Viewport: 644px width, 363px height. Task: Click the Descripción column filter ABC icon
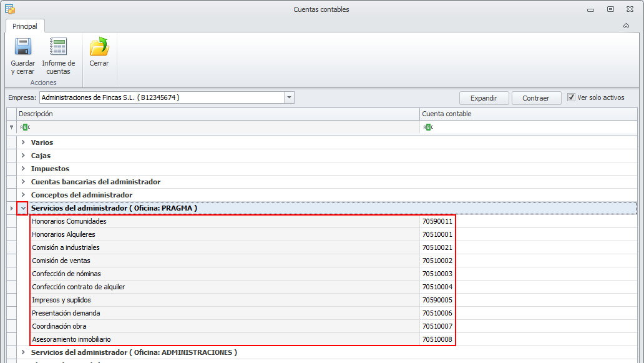(25, 127)
